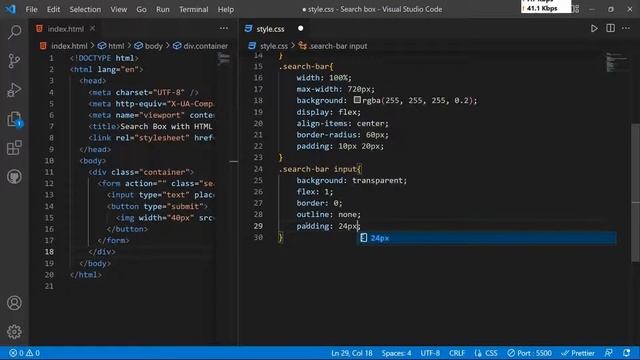Place cursor on line 'outline: none;'
The width and height of the screenshot is (640, 360).
pos(329,214)
